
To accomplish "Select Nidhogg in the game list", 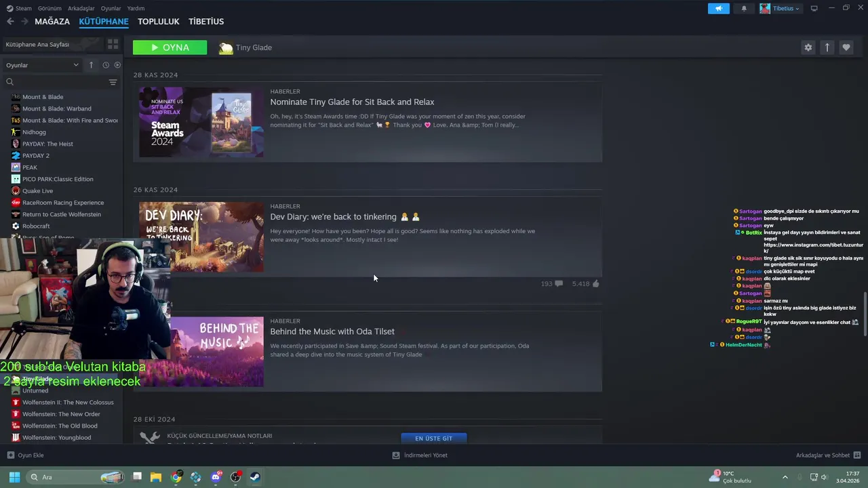I will click(x=34, y=132).
